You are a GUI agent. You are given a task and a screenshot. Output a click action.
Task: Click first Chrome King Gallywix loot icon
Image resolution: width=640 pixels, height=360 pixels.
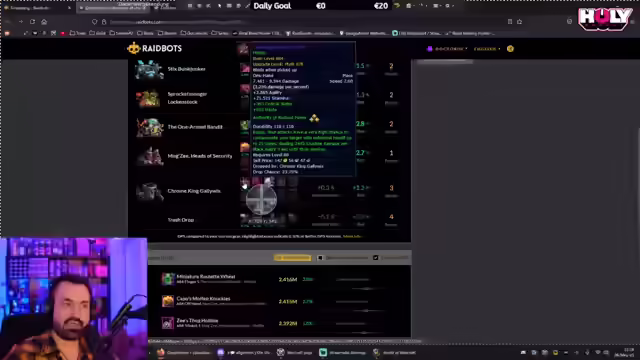245,182
